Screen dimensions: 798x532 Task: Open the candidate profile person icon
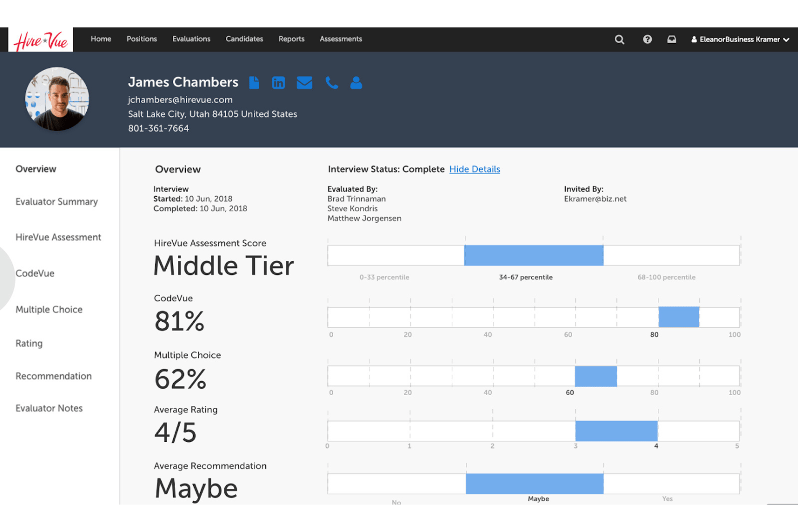click(x=356, y=82)
